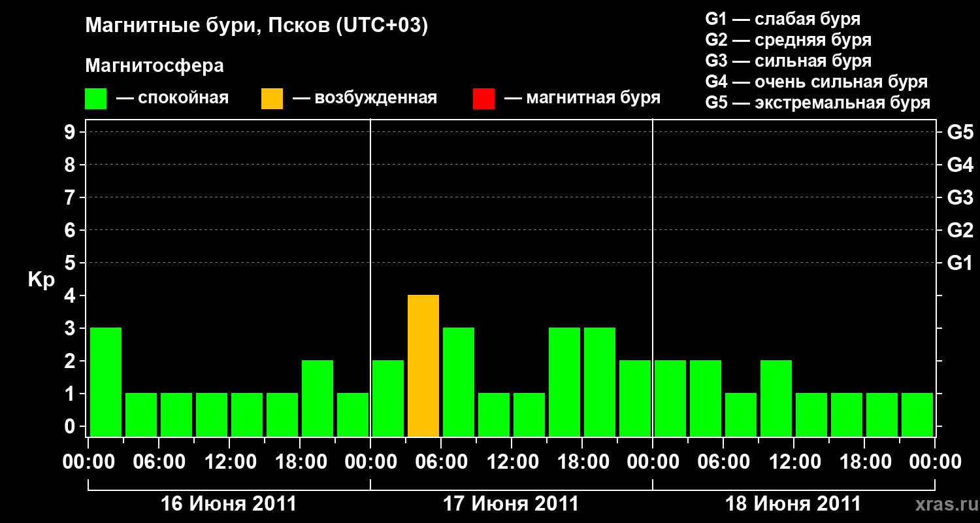Select the Kp 3 bar at 06:00 on 17 June
This screenshot has height=523, width=980.
tap(459, 382)
